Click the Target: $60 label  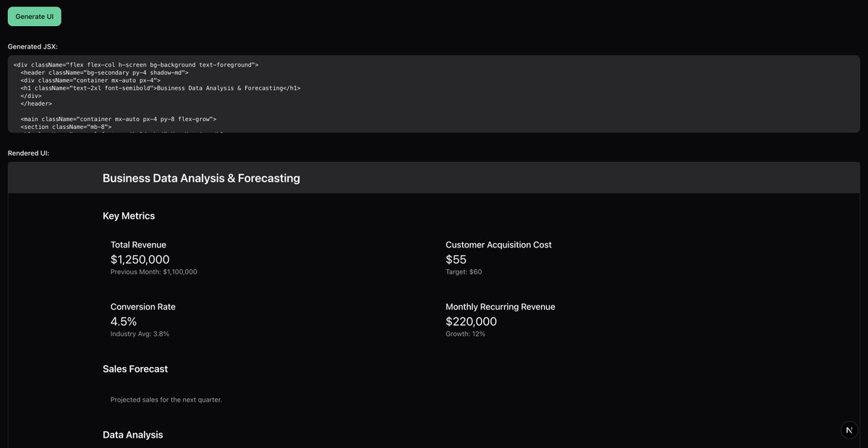coord(464,271)
